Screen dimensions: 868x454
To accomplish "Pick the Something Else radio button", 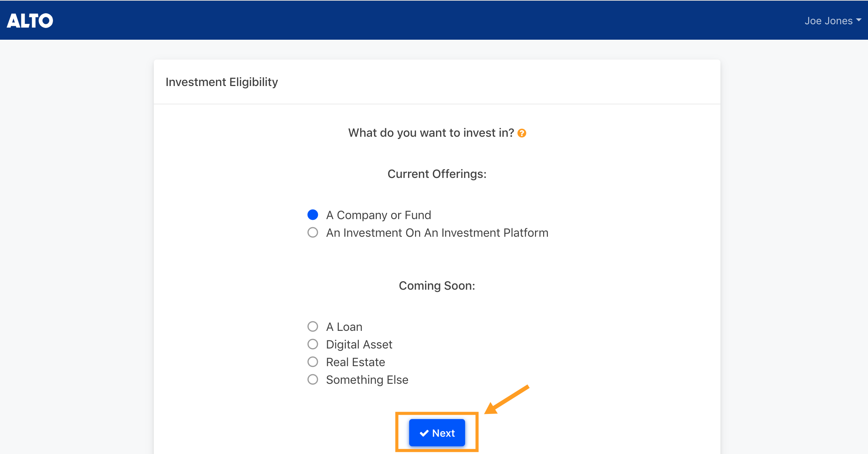I will click(313, 379).
